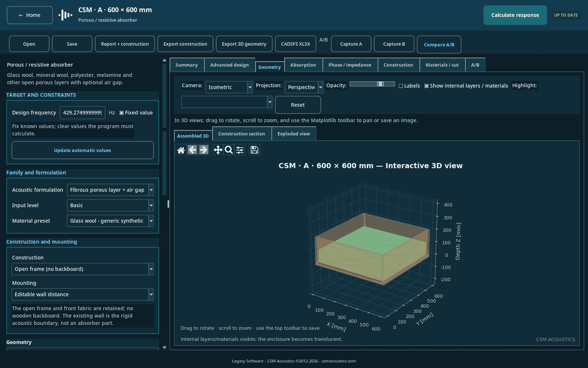588x368 pixels.
Task: Click the Report + construction button
Action: (125, 44)
